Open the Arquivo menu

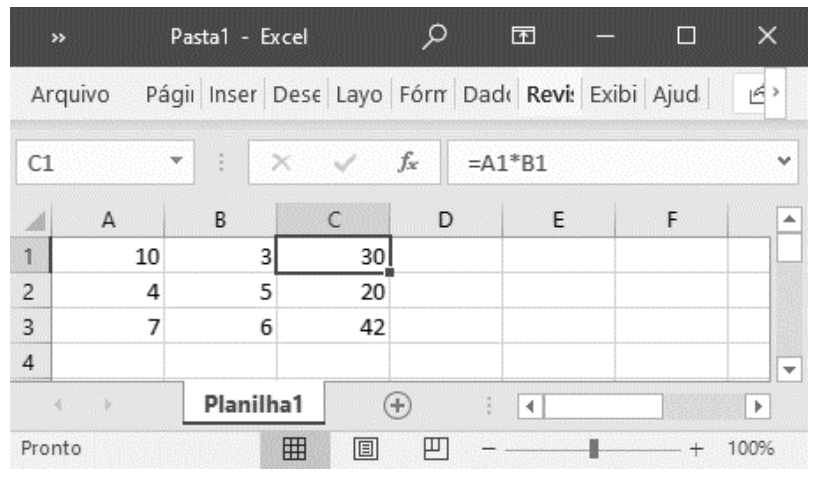pos(70,94)
